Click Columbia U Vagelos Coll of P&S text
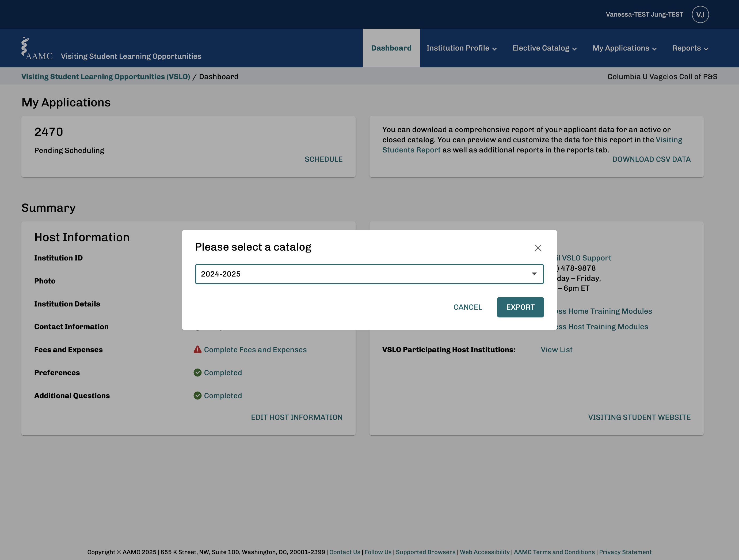This screenshot has height=560, width=739. point(662,76)
